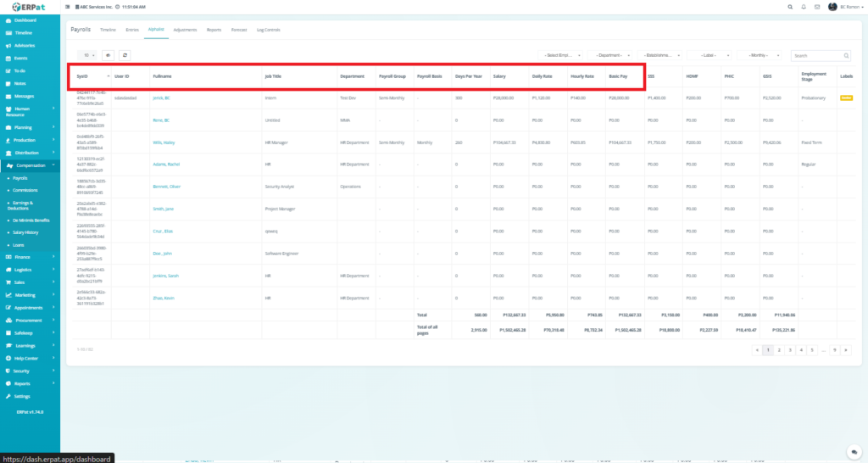Toggle column visibility with eye button
868x463 pixels.
point(108,55)
